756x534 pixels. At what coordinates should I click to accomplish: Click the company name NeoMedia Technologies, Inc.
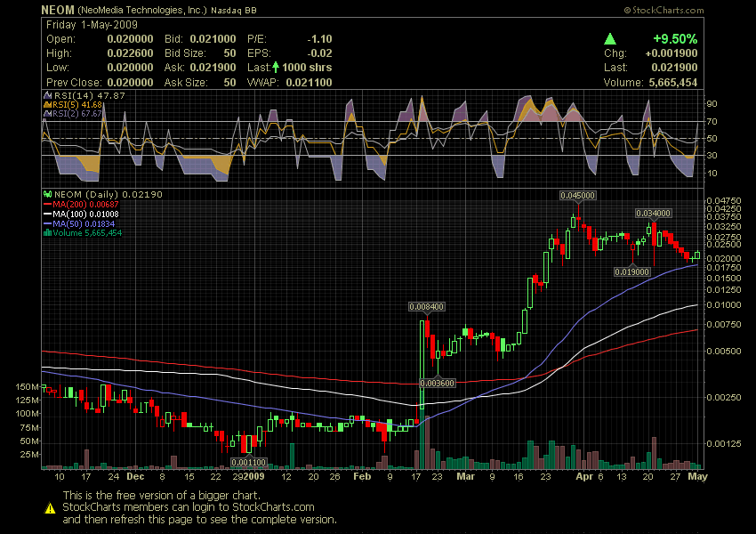click(142, 10)
